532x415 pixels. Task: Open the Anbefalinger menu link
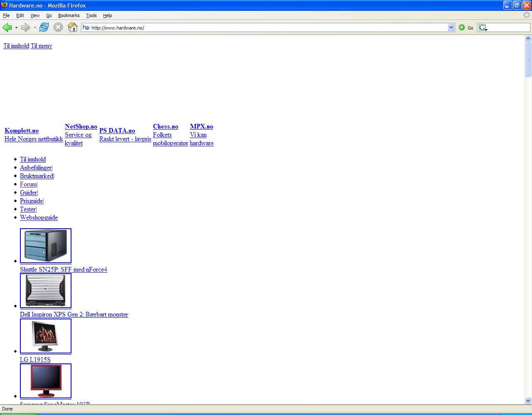36,168
